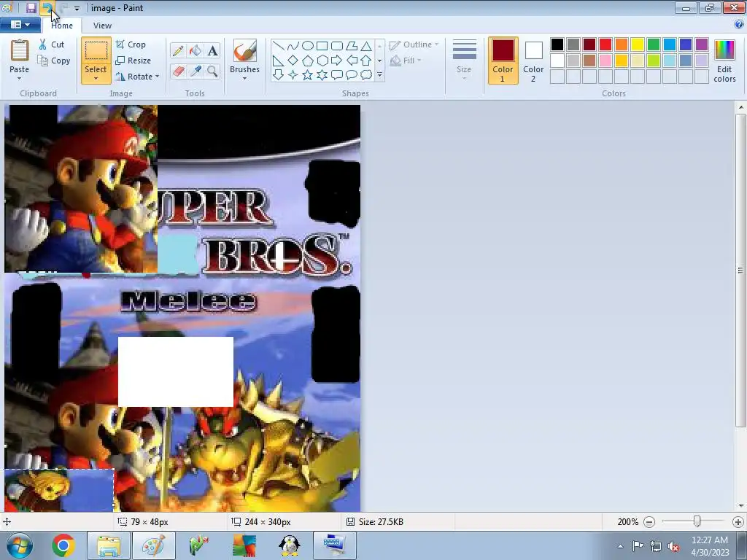Open Customize Quick Access Toolbar dropdown
747x560 pixels.
pos(77,8)
